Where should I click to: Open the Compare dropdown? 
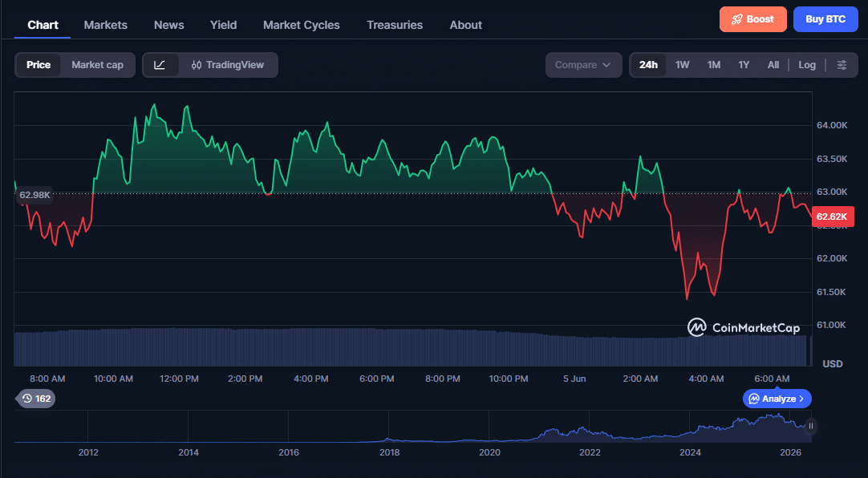583,65
